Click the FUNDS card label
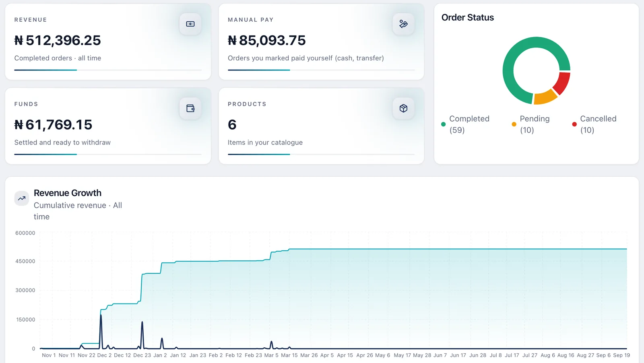 tap(26, 104)
